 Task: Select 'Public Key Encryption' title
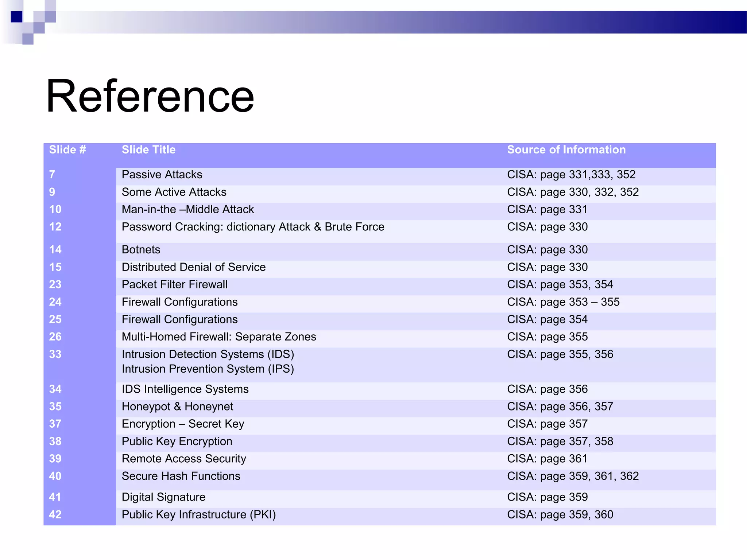[x=177, y=442]
